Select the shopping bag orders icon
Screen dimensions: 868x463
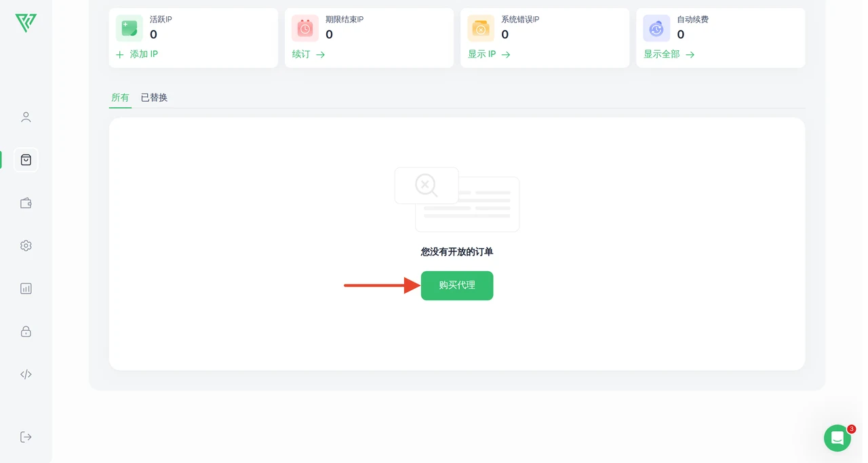pos(26,160)
